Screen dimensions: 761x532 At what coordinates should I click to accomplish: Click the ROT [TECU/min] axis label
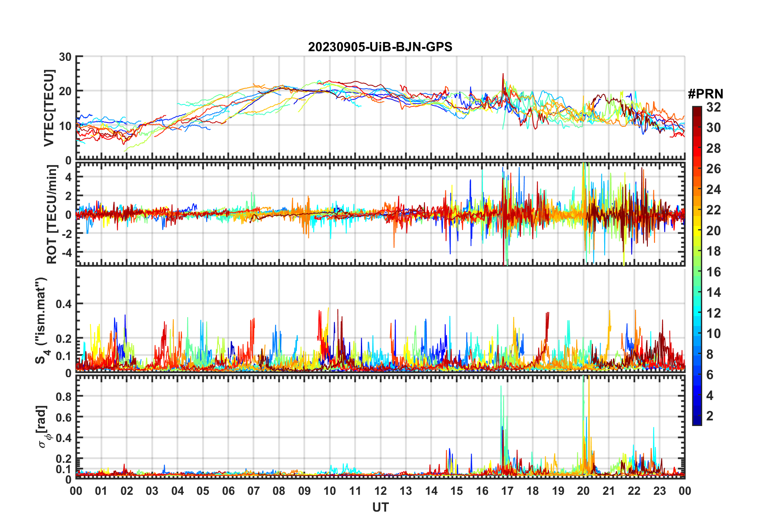tap(52, 214)
